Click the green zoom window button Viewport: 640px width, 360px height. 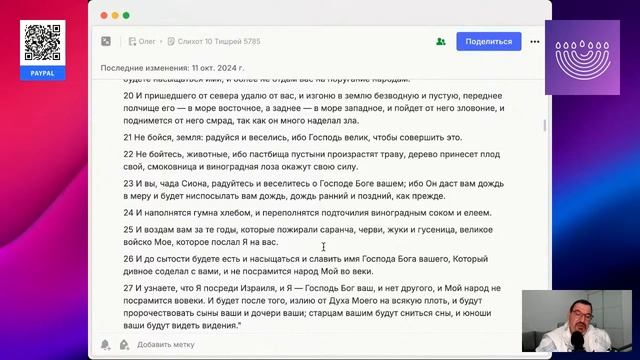126,16
